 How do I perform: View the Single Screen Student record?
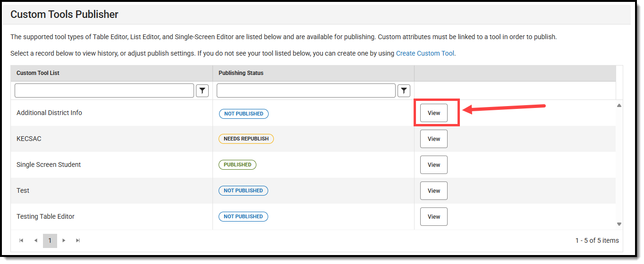(434, 165)
